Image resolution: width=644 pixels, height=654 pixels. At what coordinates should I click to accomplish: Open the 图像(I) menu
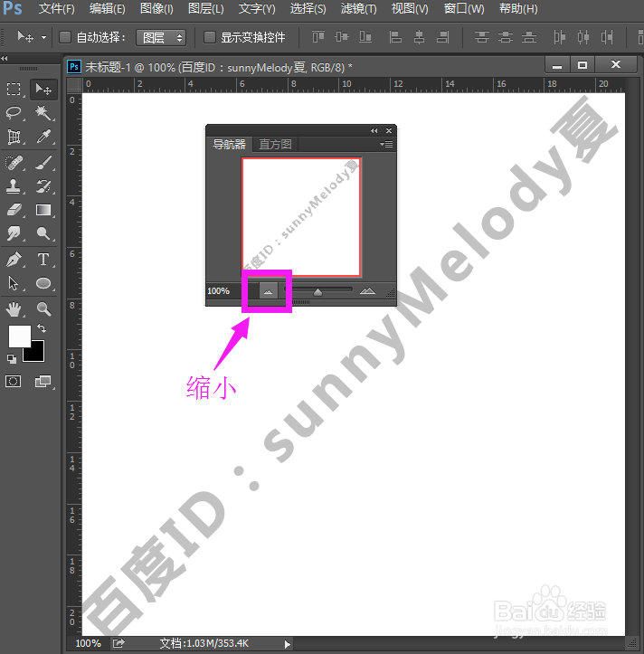156,8
